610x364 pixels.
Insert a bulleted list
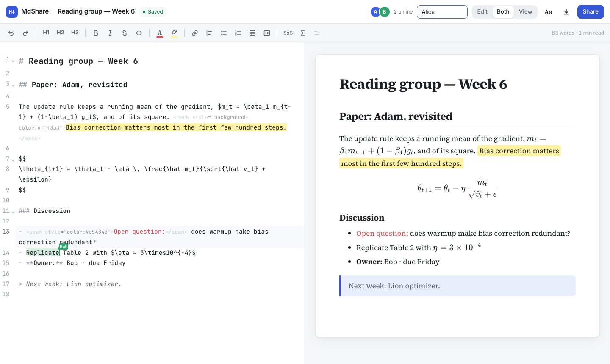(224, 33)
